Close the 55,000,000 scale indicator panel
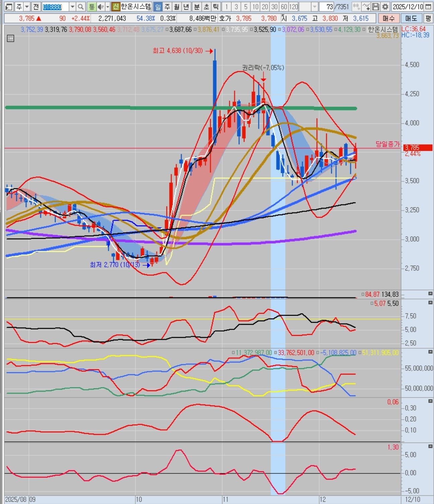Image resolution: width=434 pixels, height=504 pixels. point(430,352)
